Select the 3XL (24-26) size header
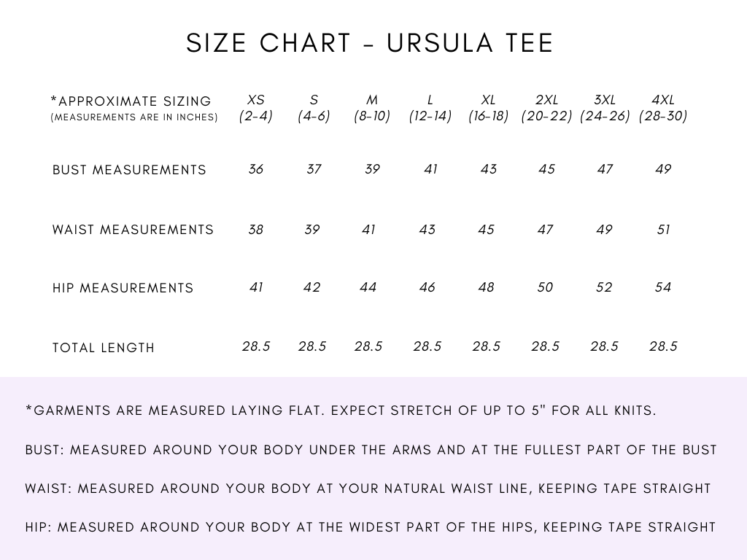 pos(605,108)
